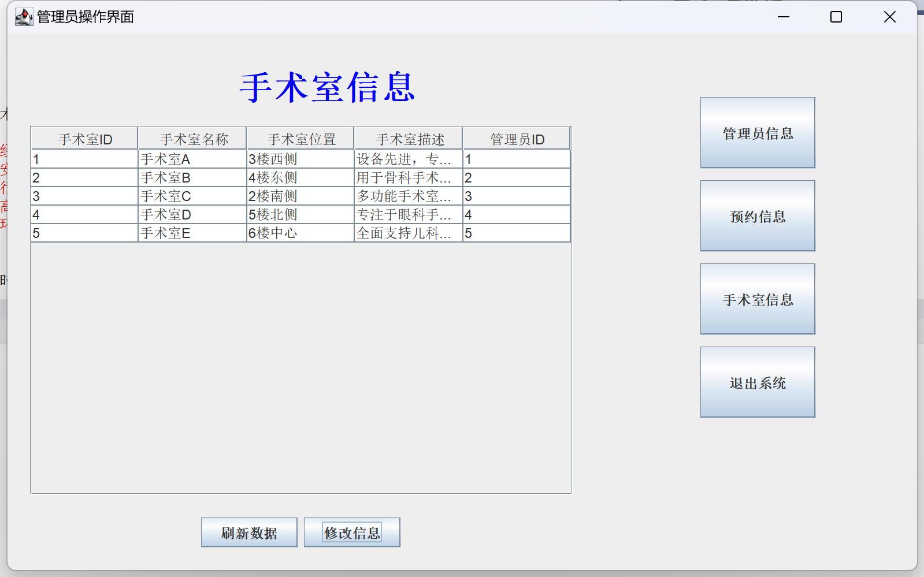
Task: Click the 手术室名称 column header
Action: point(193,139)
